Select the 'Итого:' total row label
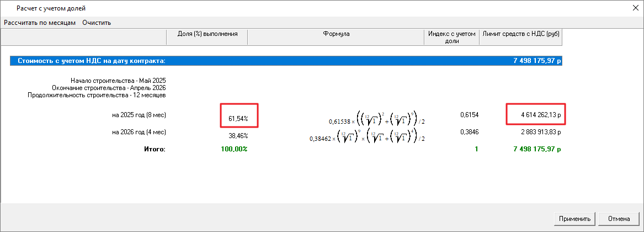Viewport: 644px width, 232px height. coord(154,149)
